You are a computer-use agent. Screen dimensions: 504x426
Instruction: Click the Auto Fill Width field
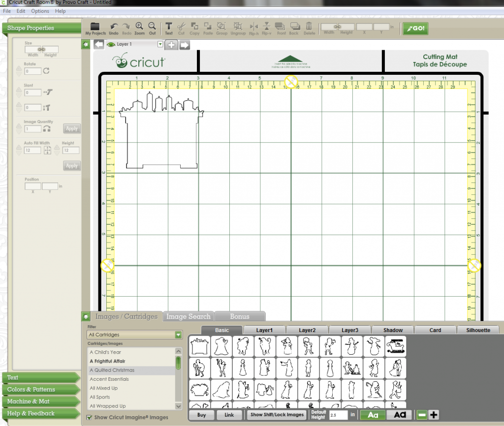tap(32, 150)
